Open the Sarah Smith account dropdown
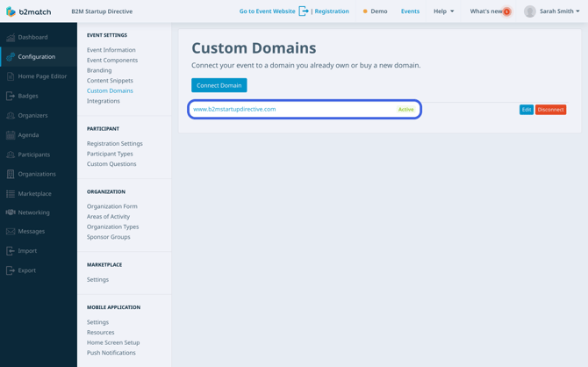Viewport: 588px width, 367px height. [552, 11]
